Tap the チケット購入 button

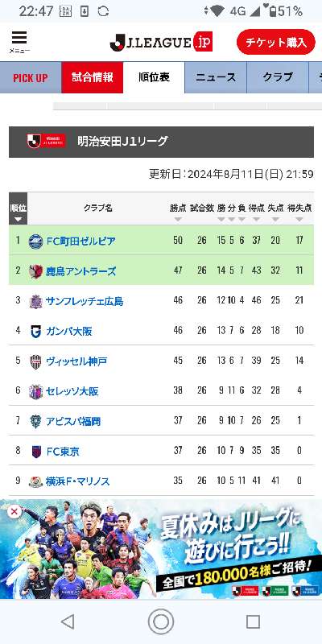click(276, 43)
